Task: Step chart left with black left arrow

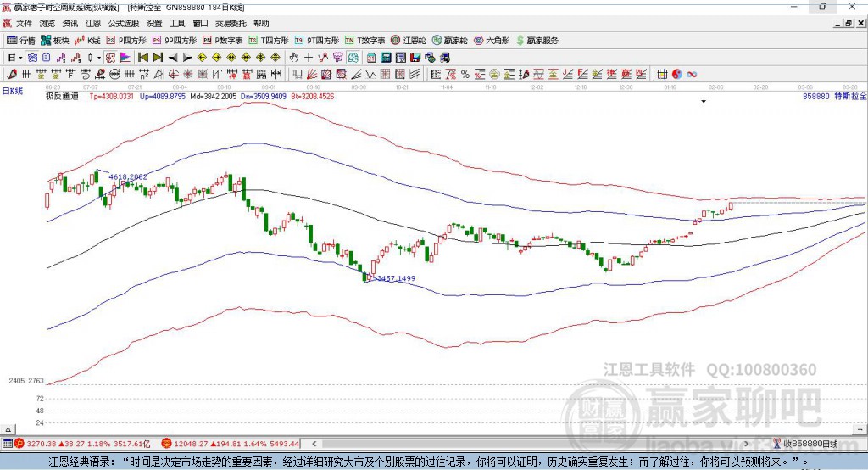Action: (173, 58)
